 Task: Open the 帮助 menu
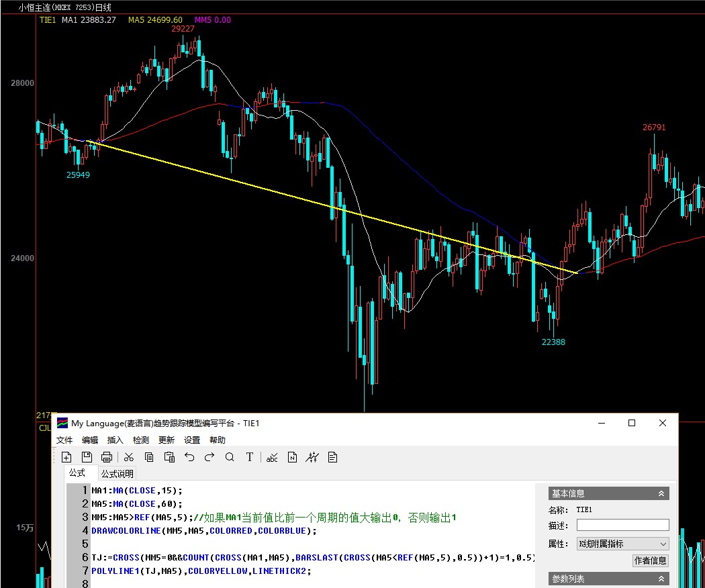click(x=217, y=440)
